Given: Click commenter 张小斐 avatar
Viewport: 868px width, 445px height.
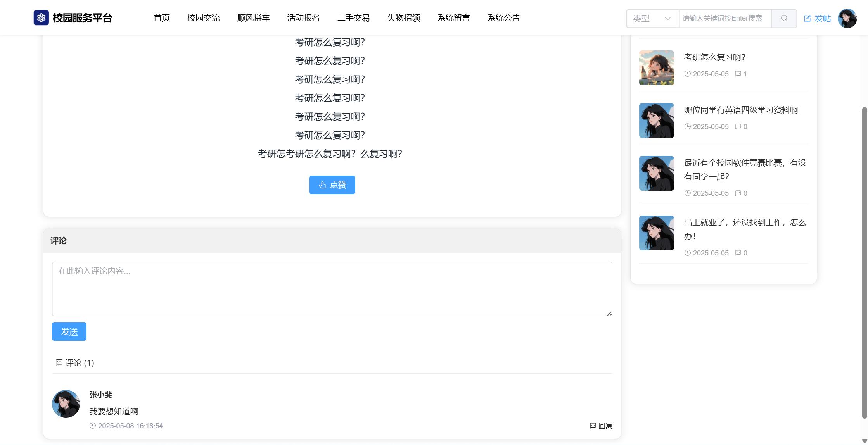Looking at the screenshot, I should pos(66,404).
